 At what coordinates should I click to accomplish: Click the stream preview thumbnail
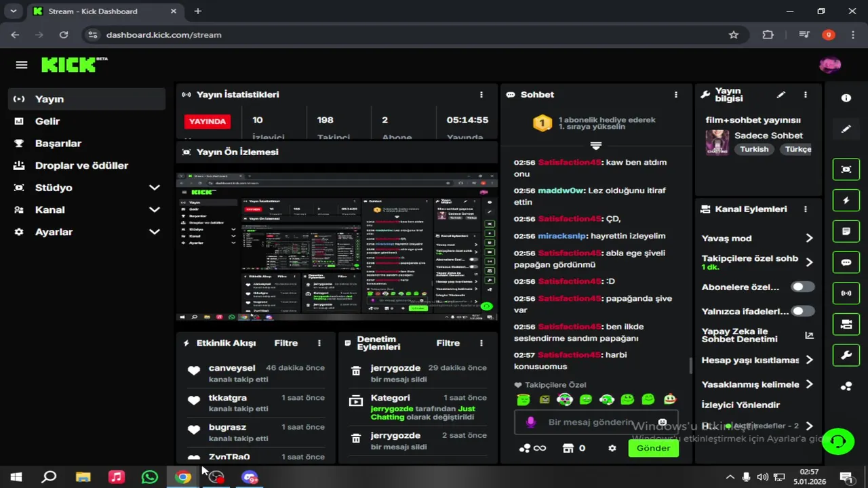tap(337, 246)
